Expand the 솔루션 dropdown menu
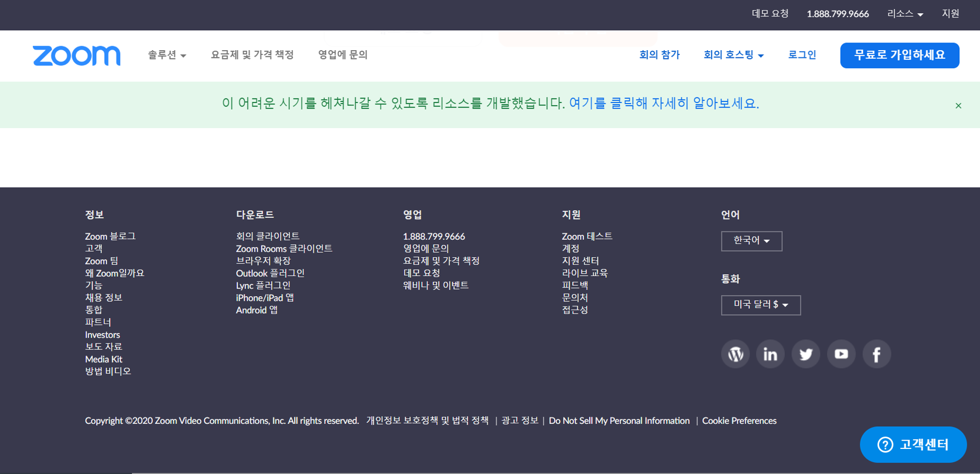 point(167,55)
